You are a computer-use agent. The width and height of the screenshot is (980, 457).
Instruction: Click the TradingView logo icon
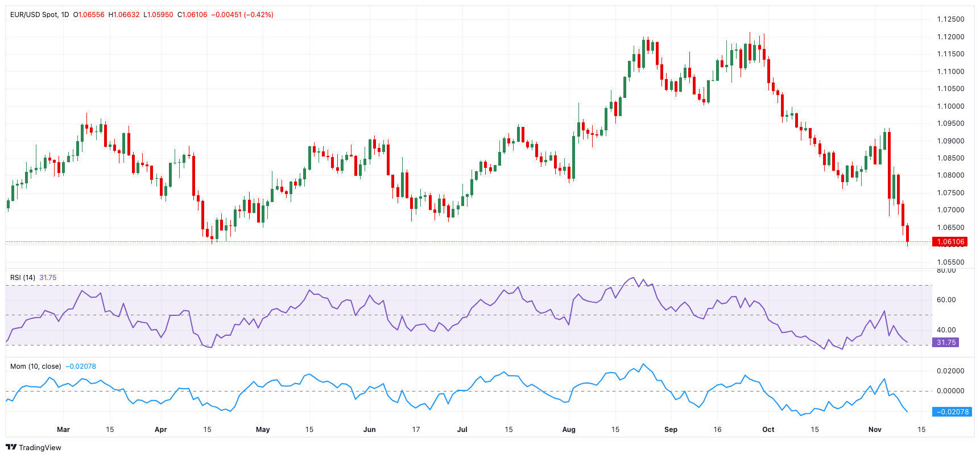point(11,447)
